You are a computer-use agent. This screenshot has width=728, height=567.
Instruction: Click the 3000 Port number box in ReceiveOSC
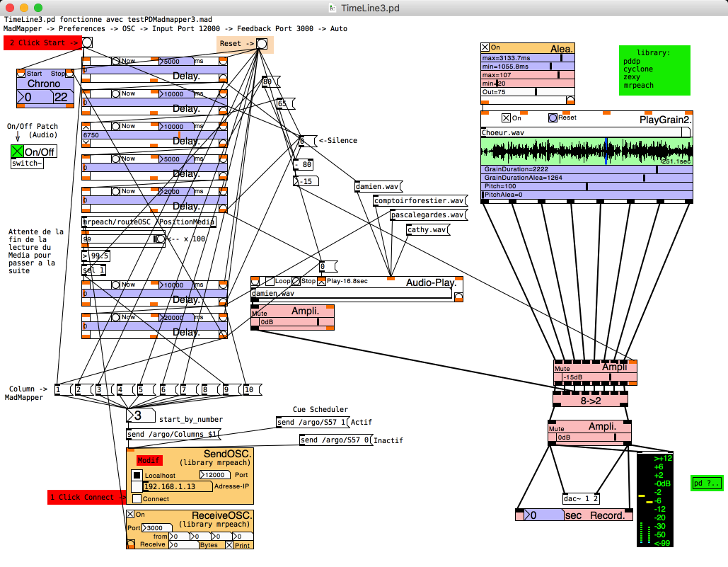tap(157, 527)
